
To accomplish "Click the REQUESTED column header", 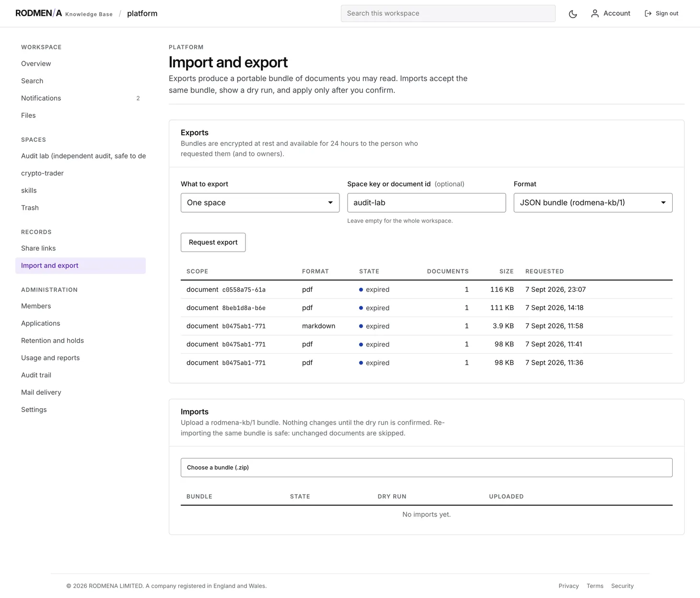I will coord(545,271).
